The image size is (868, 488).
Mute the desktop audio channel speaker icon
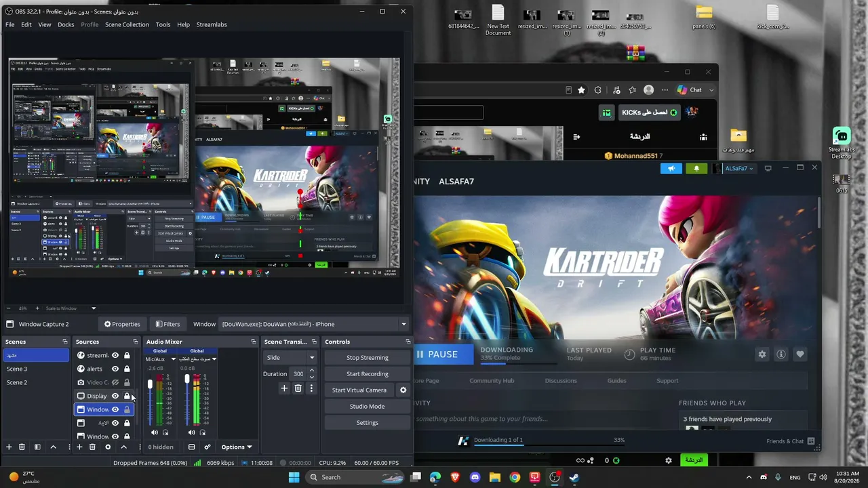tap(191, 432)
